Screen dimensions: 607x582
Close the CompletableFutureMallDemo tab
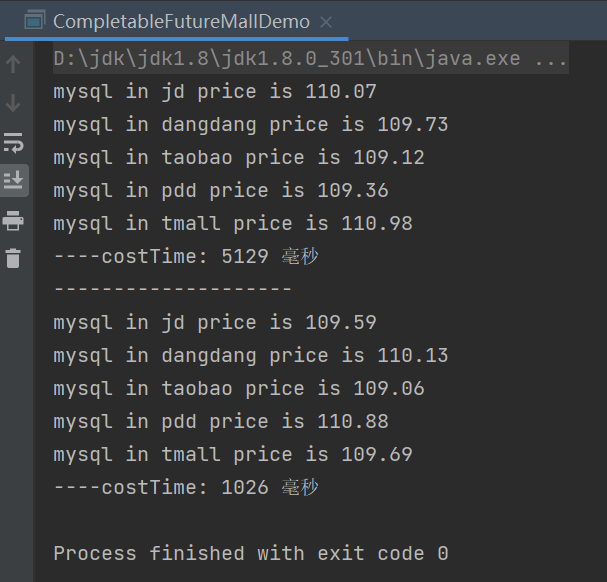(327, 21)
